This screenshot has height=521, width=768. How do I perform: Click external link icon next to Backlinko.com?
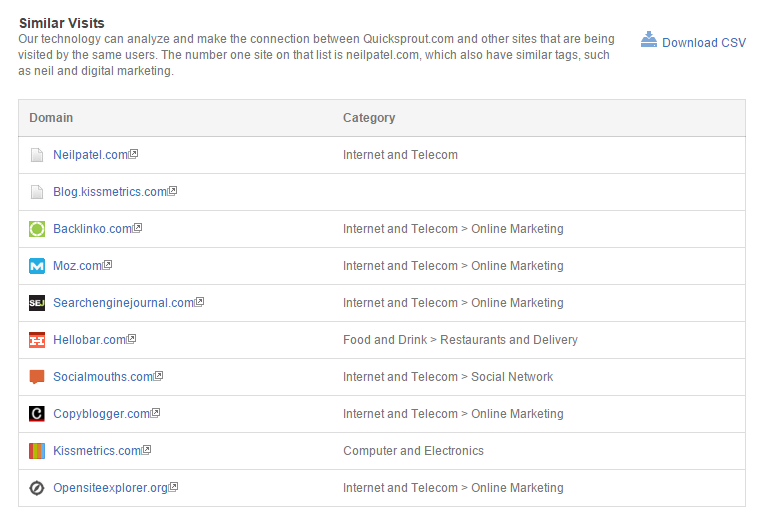point(138,228)
